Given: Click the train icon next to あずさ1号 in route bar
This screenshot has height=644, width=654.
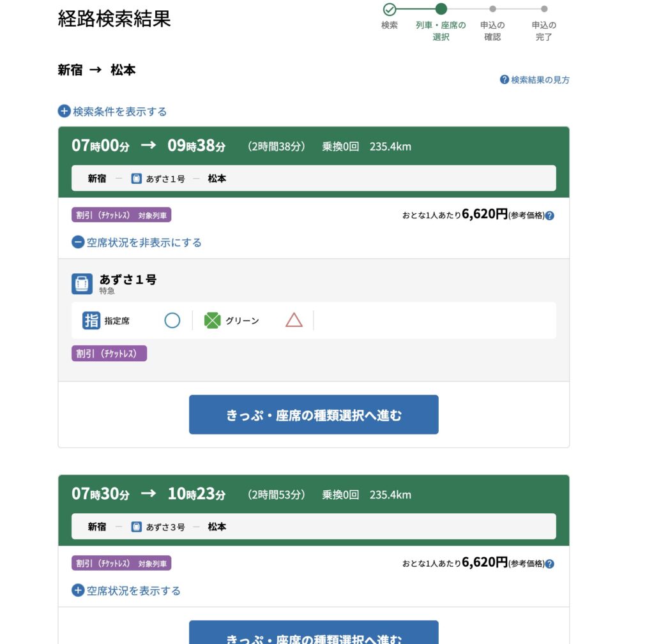Looking at the screenshot, I should pos(137,179).
